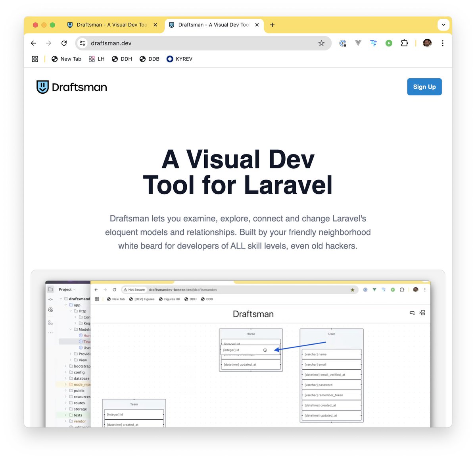Click the [varchar] remember_token field
The height and width of the screenshot is (459, 476).
(x=332, y=395)
